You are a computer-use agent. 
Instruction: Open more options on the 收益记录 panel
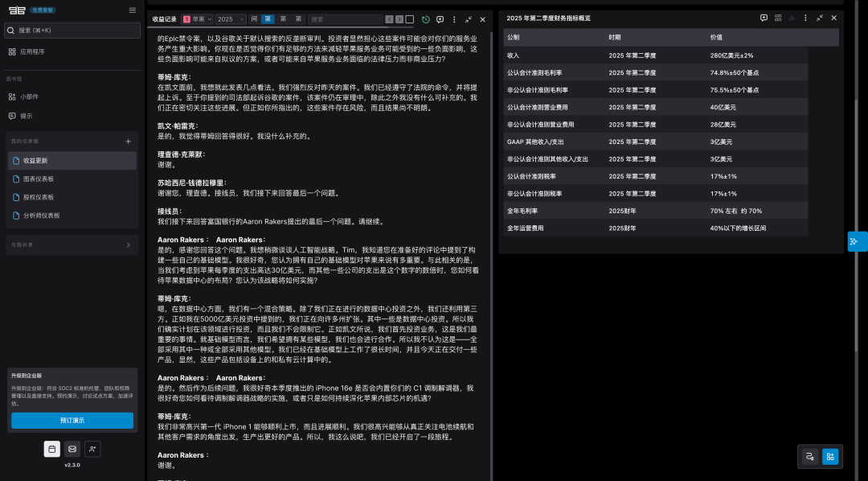(454, 18)
